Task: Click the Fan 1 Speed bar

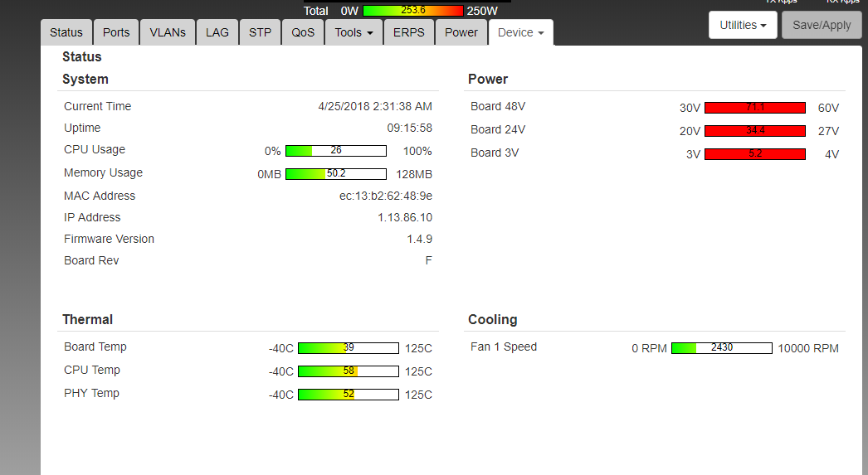Action: [x=722, y=348]
